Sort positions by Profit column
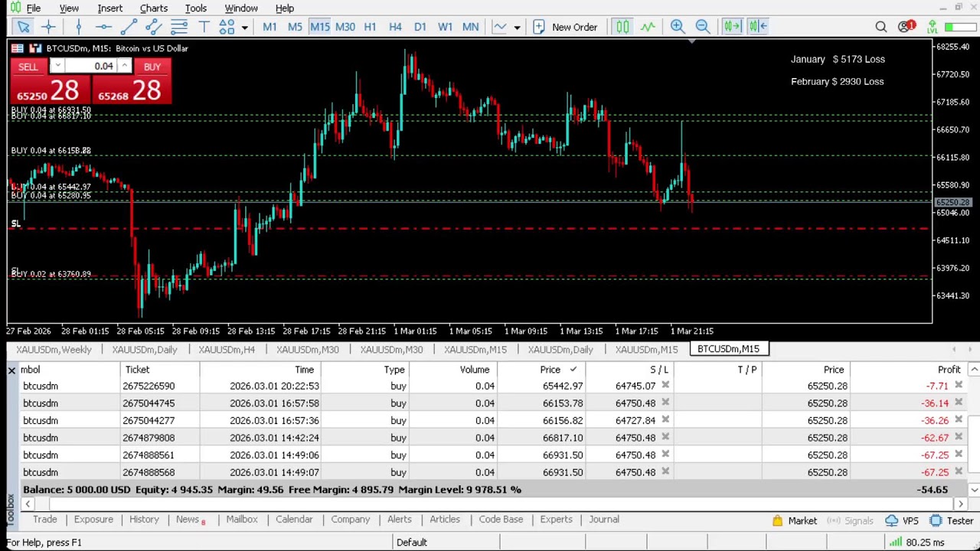 pyautogui.click(x=949, y=370)
